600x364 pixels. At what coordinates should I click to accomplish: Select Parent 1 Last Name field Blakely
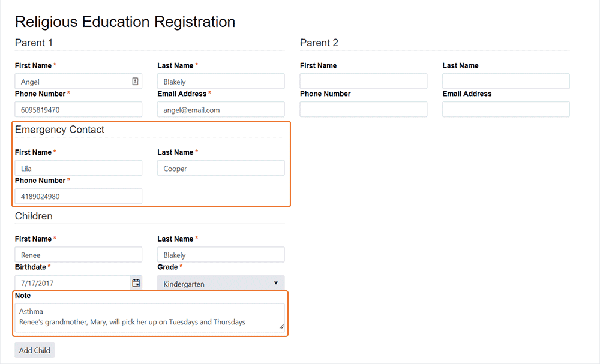221,82
